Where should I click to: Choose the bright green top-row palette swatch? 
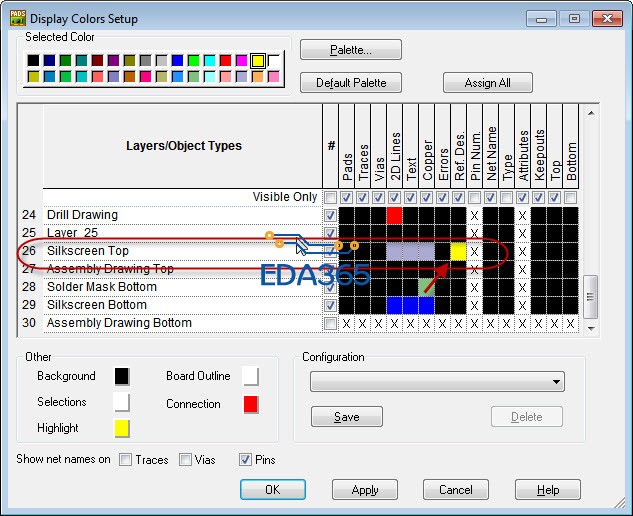(x=193, y=61)
